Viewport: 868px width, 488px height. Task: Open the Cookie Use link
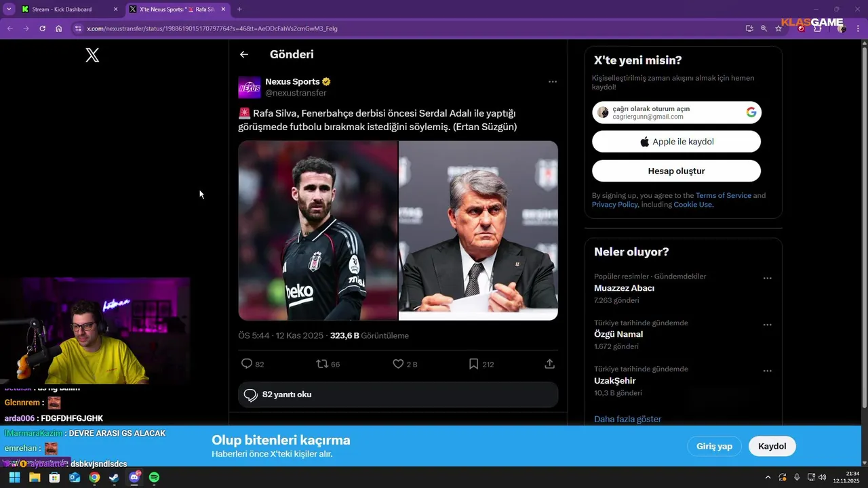click(692, 205)
